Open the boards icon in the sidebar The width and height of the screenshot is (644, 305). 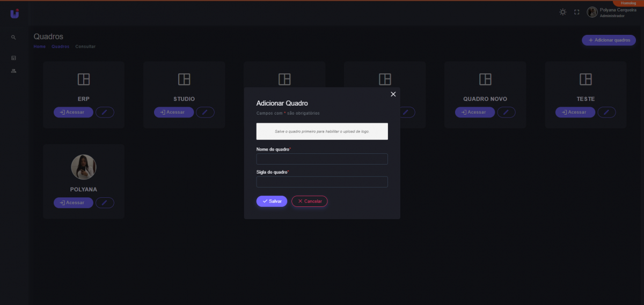coord(13,58)
